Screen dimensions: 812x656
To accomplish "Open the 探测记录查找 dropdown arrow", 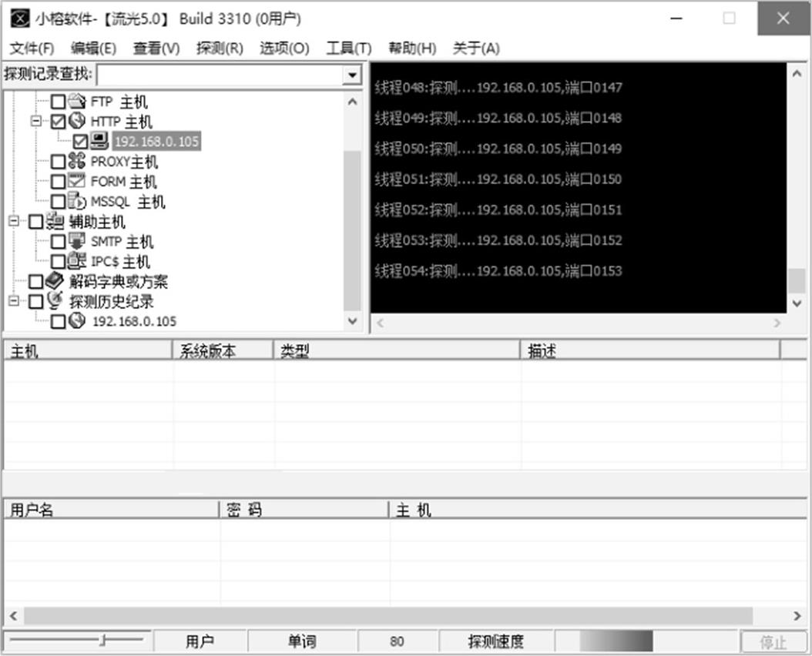I will tap(352, 75).
